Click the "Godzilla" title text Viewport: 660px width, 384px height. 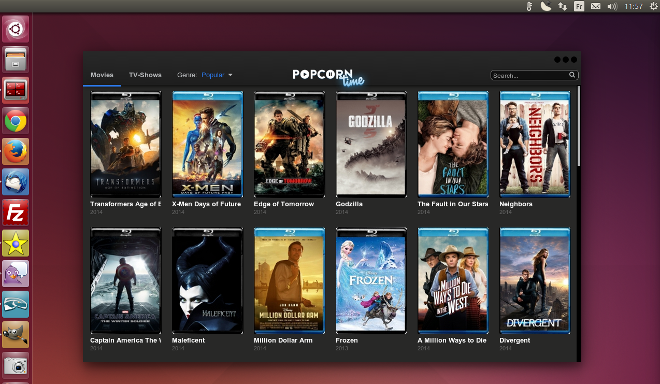click(x=349, y=204)
